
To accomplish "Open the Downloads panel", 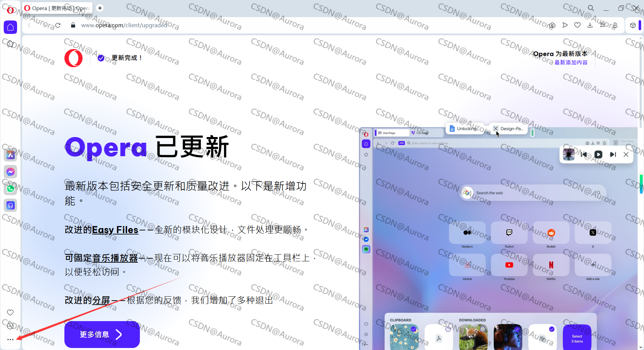I will pyautogui.click(x=590, y=25).
